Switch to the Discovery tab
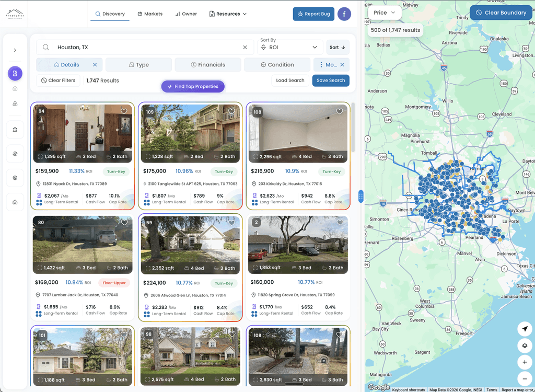The image size is (535, 392). (110, 14)
